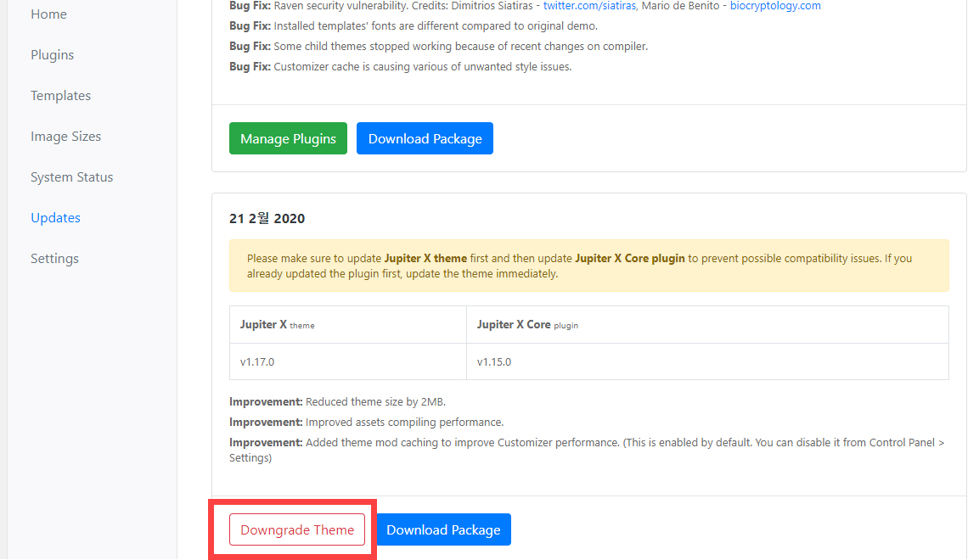Image resolution: width=979 pixels, height=560 pixels.
Task: View System Status in the sidebar
Action: pyautogui.click(x=72, y=177)
